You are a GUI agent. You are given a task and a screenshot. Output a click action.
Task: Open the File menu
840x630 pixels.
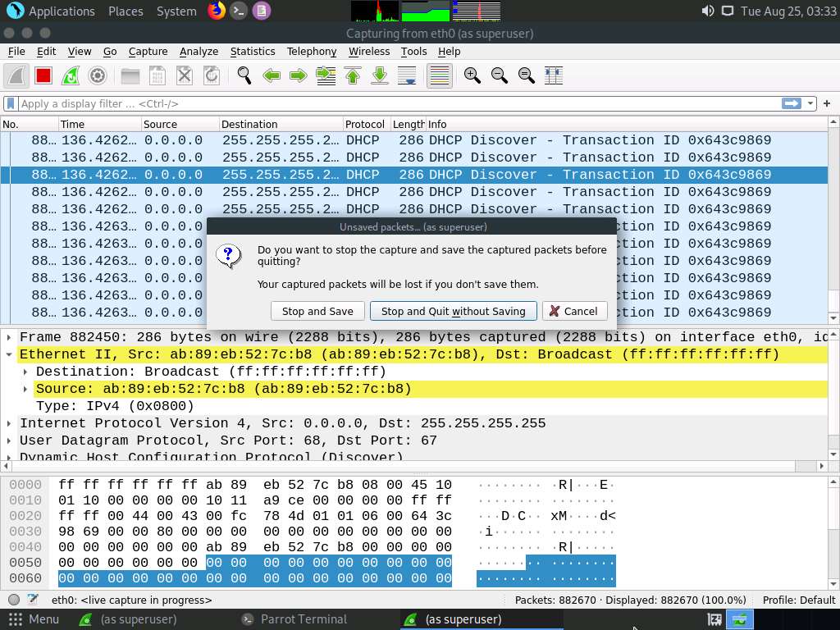(16, 52)
